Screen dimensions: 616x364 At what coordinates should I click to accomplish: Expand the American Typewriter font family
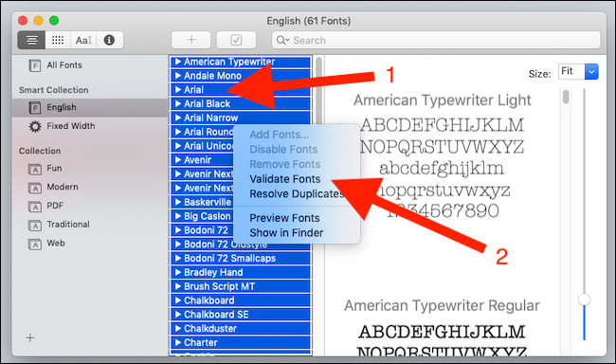(178, 62)
